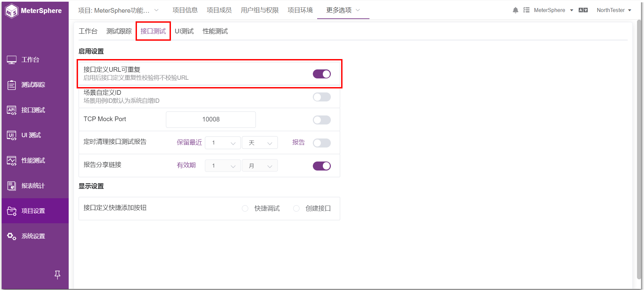Click the sidebar 报表统计 report icon
The image size is (644, 292).
(12, 186)
